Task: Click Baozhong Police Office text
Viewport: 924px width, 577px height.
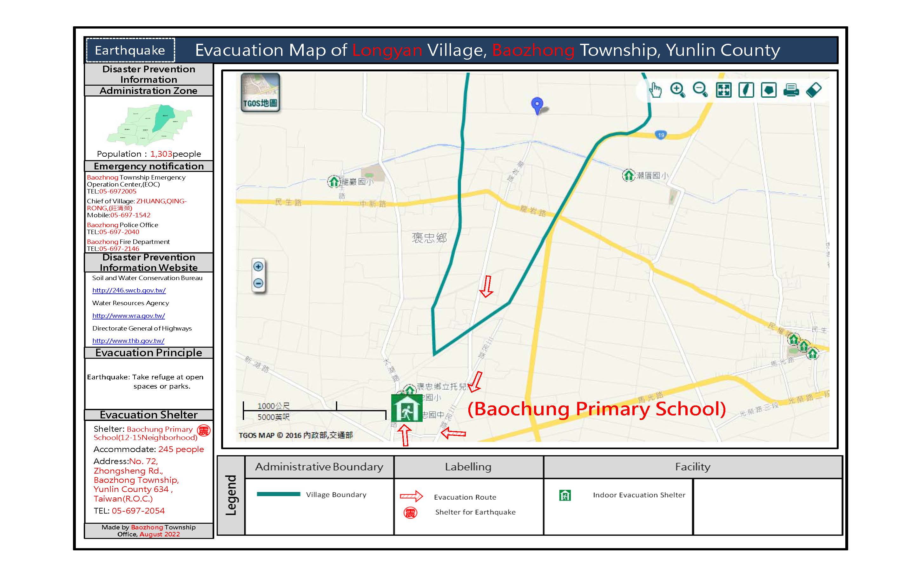Action: click(122, 225)
